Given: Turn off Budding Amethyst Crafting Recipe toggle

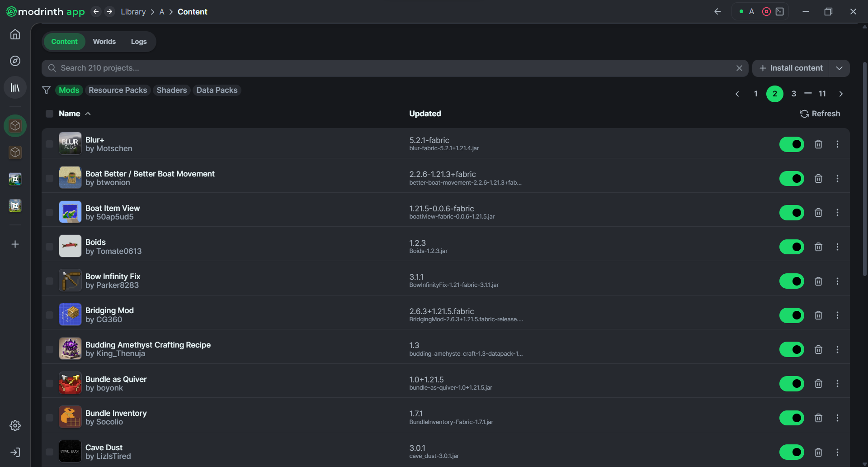Looking at the screenshot, I should [x=792, y=349].
